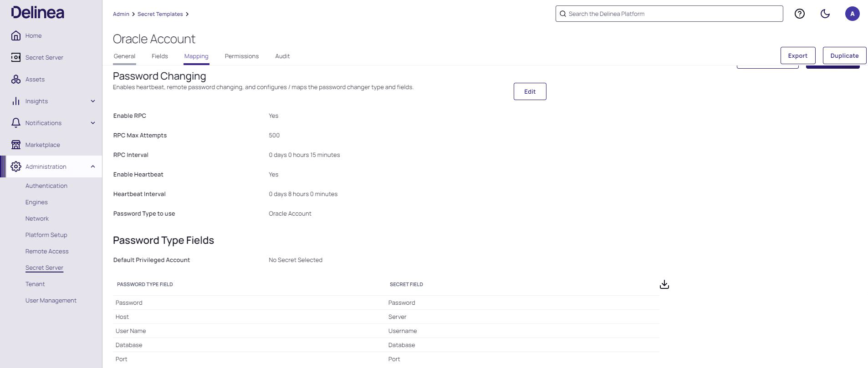Collapse the Administration section
Viewport: 868px width, 368px height.
(x=93, y=166)
